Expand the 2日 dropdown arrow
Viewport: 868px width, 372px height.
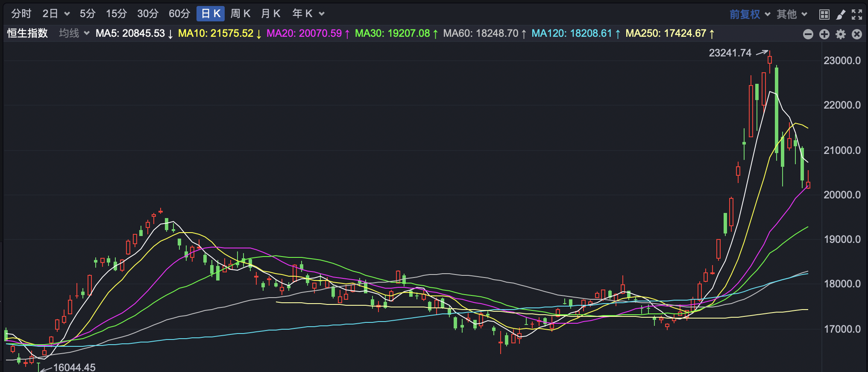coord(67,14)
